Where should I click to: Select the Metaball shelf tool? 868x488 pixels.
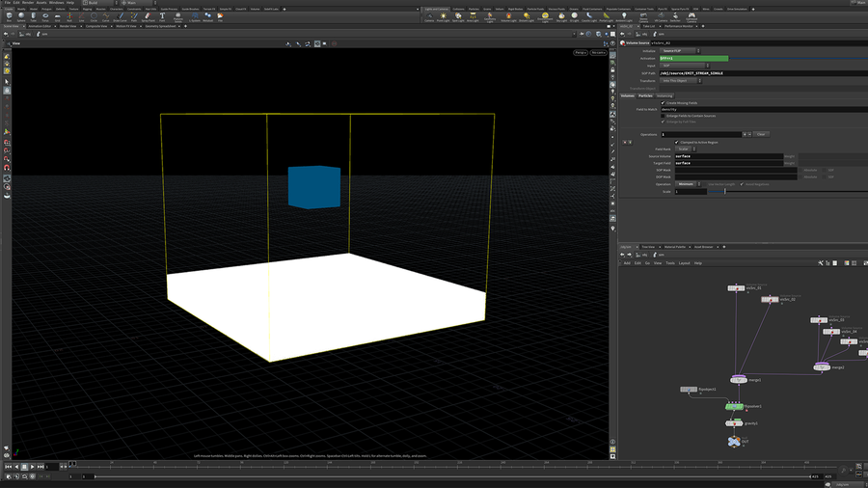click(x=207, y=17)
